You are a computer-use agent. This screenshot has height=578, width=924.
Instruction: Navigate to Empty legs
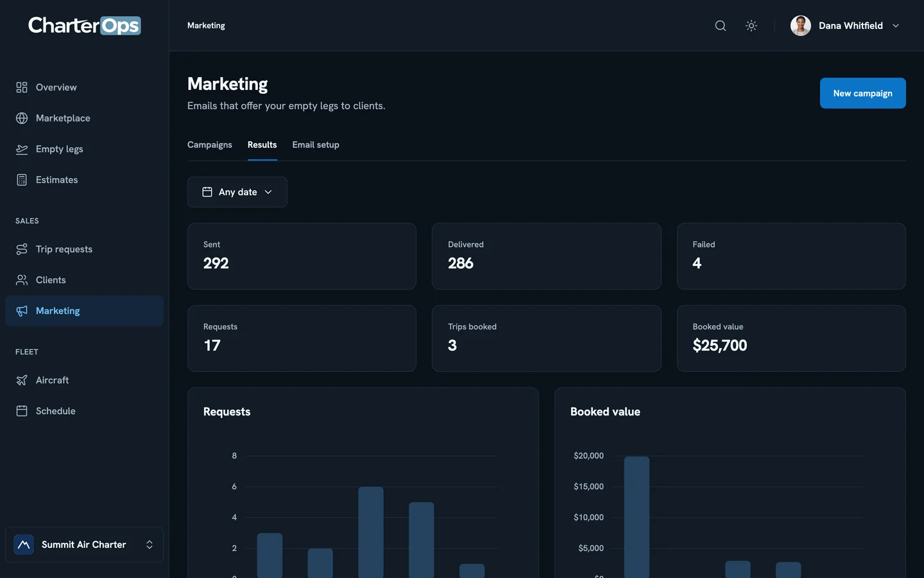tap(84, 149)
